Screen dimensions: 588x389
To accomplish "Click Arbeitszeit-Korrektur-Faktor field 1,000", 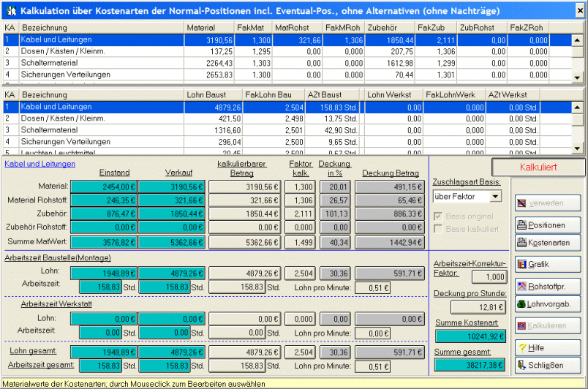I will coord(489,277).
